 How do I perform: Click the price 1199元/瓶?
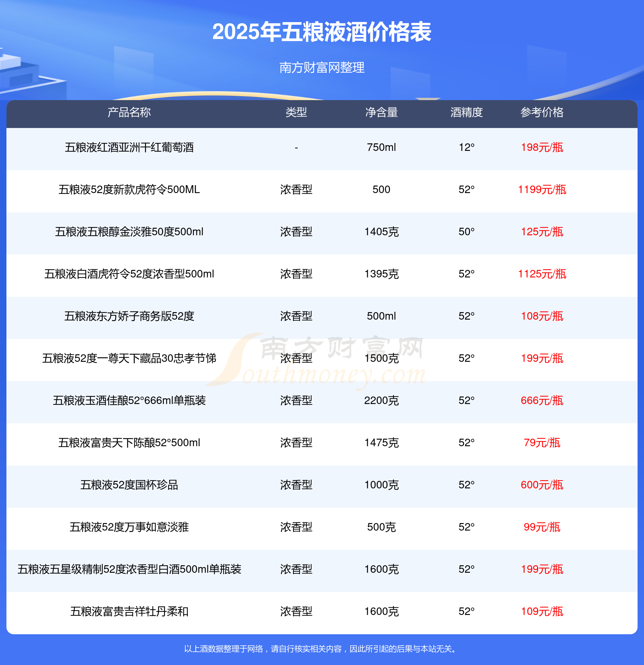(x=542, y=189)
